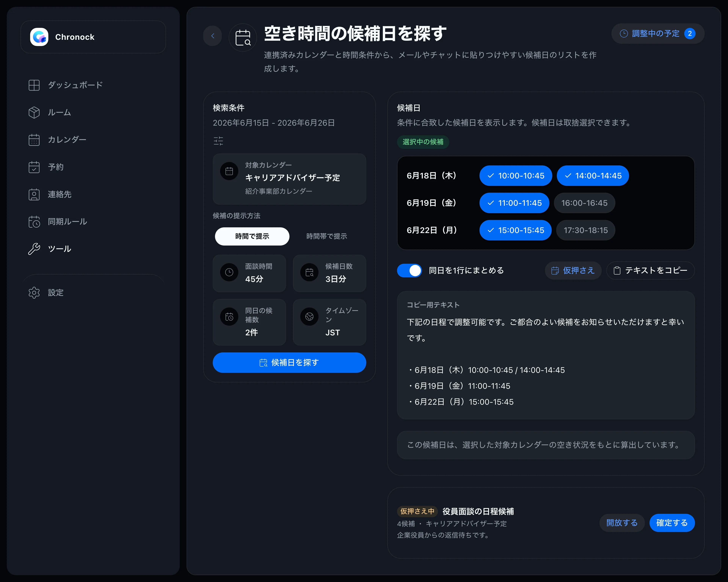The height and width of the screenshot is (582, 728).
Task: Click the filter sliders icon under date range
Action: click(218, 141)
